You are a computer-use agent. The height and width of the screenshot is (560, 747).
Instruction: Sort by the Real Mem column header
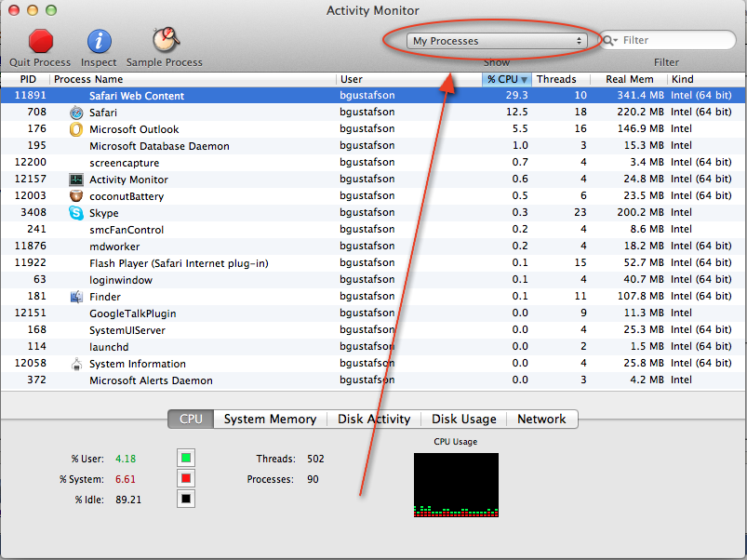coord(630,79)
